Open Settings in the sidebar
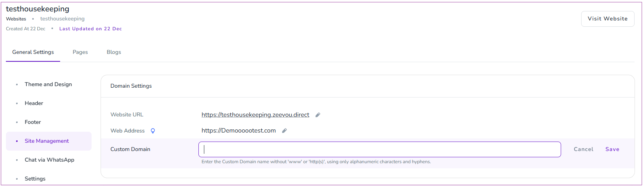The height and width of the screenshot is (186, 644). (x=35, y=179)
